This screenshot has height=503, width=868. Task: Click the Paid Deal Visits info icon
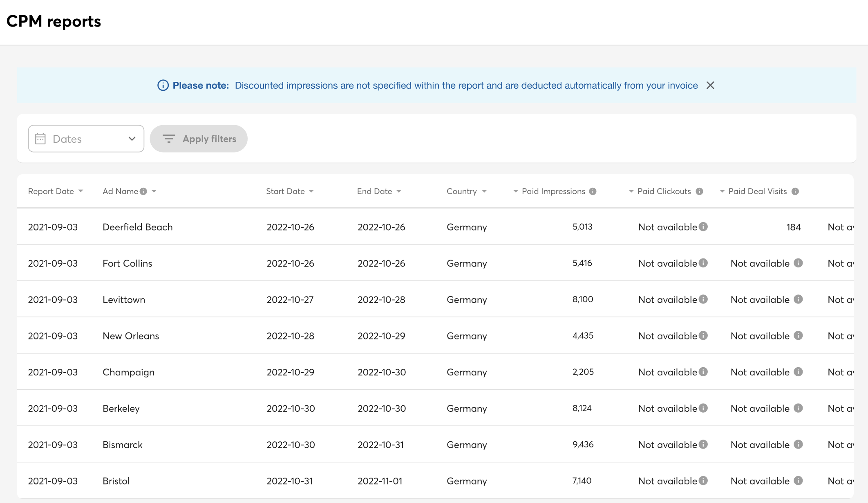(x=795, y=191)
